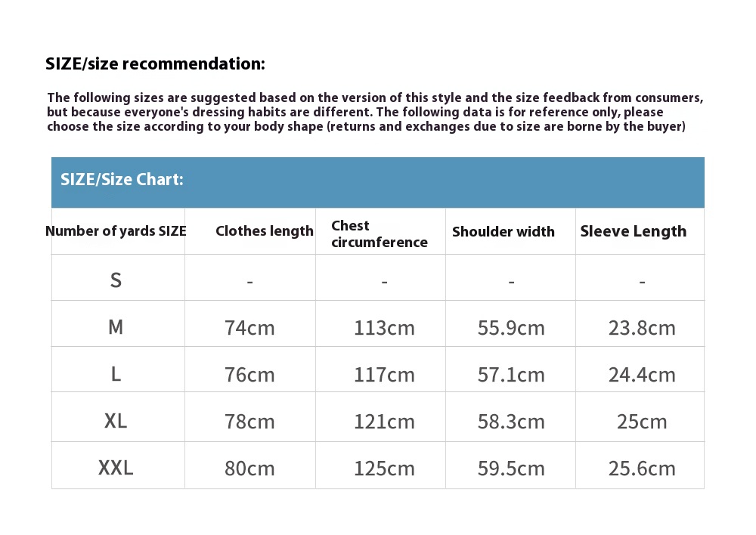The image size is (756, 535).
Task: Click the SIZE/size recommendation heading
Action: [x=155, y=64]
